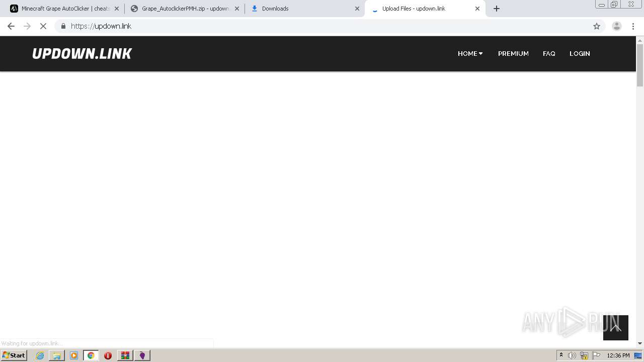Show hidden system tray icons
The height and width of the screenshot is (362, 644).
click(561, 355)
